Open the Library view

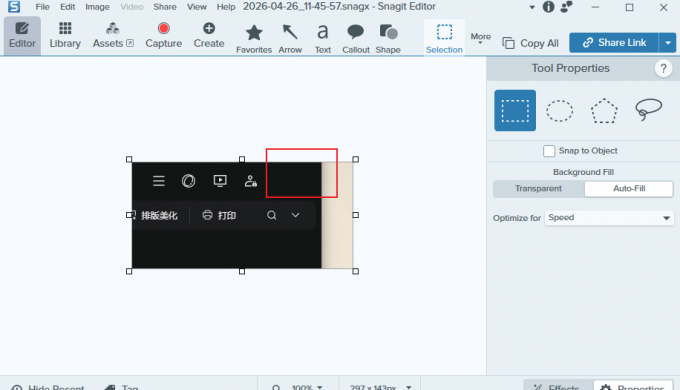65,36
